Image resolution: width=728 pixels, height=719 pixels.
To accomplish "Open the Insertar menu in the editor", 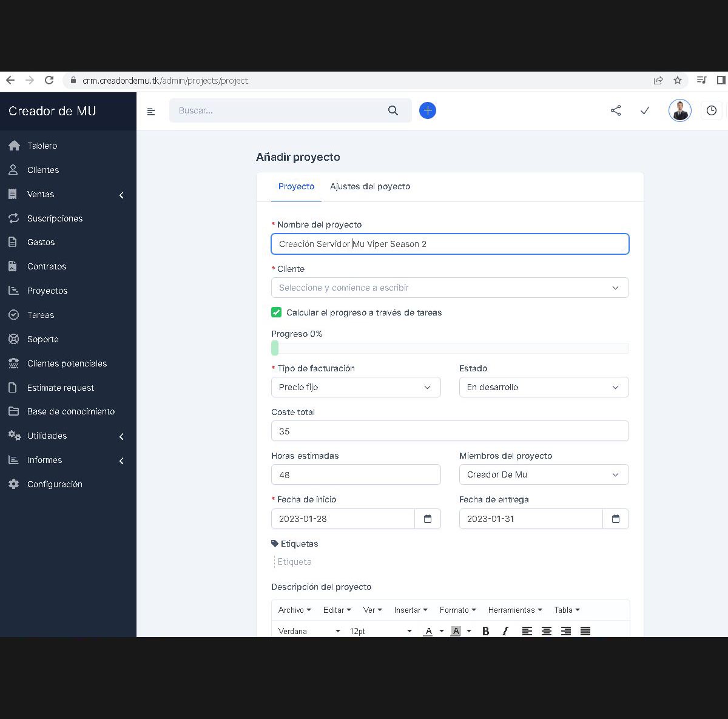I will point(411,610).
